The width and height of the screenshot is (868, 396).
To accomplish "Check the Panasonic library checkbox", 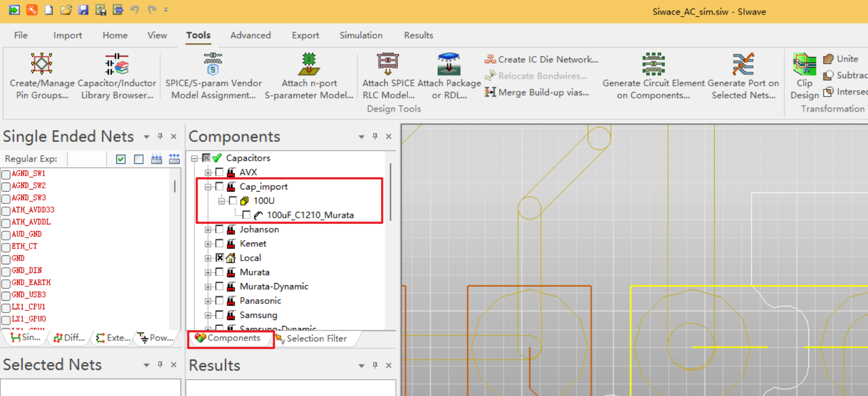I will [x=220, y=301].
